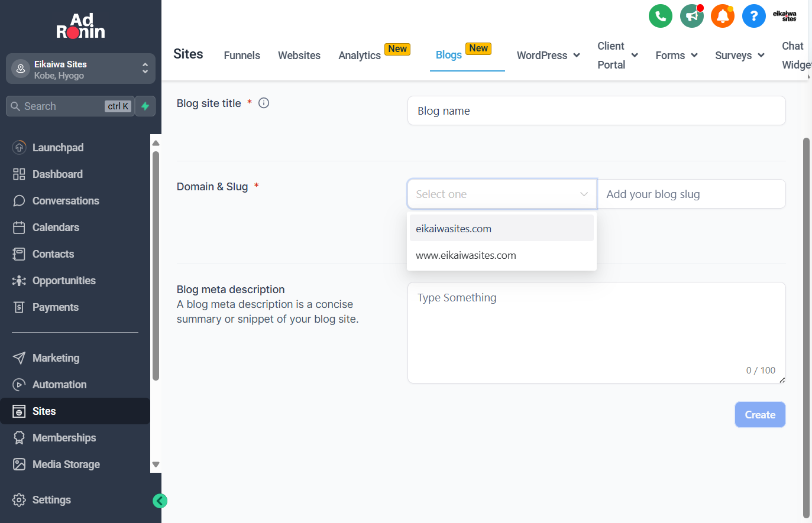
Task: Click the Sites item in the sidebar
Action: tap(75, 411)
